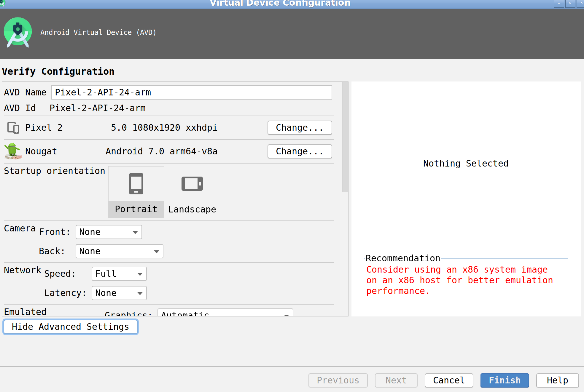This screenshot has width=584, height=392.
Task: Open the Back camera dropdown
Action: [x=120, y=251]
